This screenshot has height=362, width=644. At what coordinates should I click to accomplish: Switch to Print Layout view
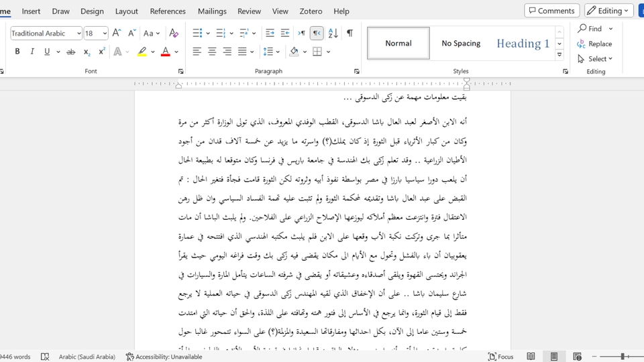pos(553,356)
